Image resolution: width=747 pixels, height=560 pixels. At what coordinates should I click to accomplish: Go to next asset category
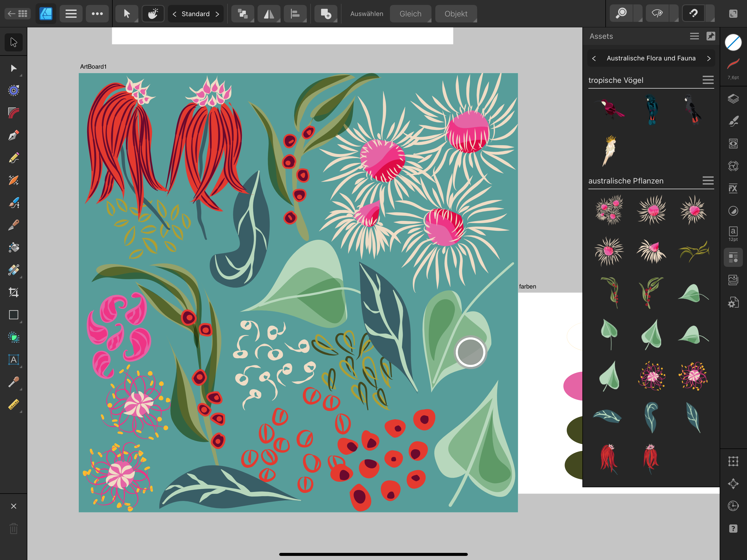[x=709, y=59]
